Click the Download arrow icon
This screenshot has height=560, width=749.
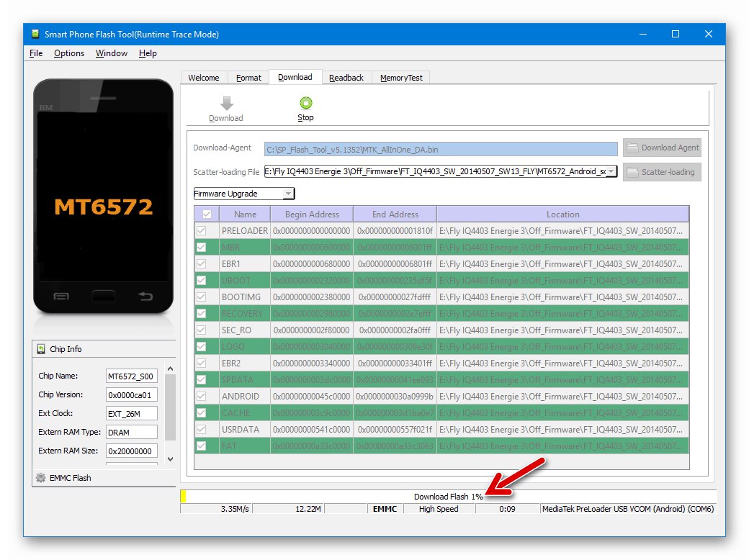pyautogui.click(x=226, y=103)
